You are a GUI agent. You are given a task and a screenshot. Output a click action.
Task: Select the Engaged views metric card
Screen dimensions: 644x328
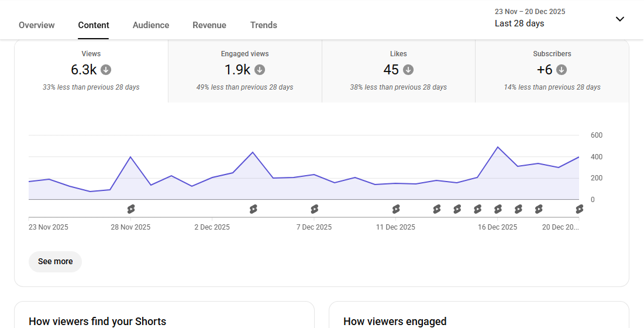tap(244, 71)
